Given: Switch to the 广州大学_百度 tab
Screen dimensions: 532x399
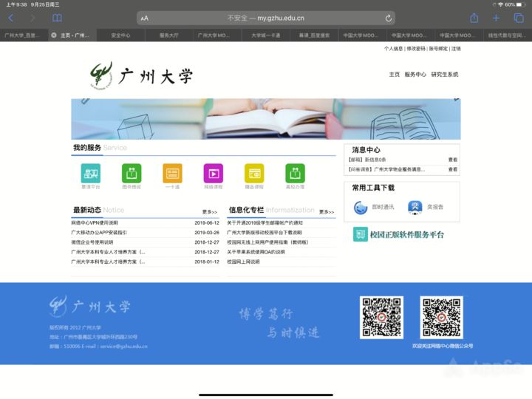Looking at the screenshot, I should pyautogui.click(x=22, y=35).
